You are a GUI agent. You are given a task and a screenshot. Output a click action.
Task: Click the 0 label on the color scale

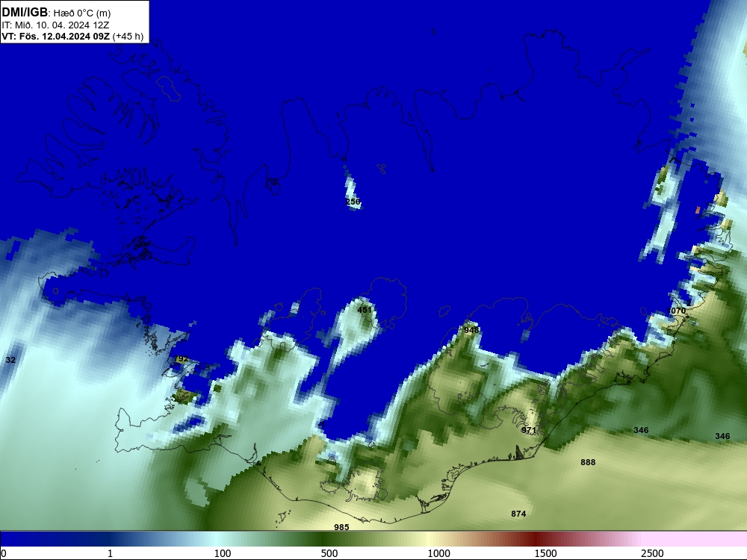coord(4,553)
